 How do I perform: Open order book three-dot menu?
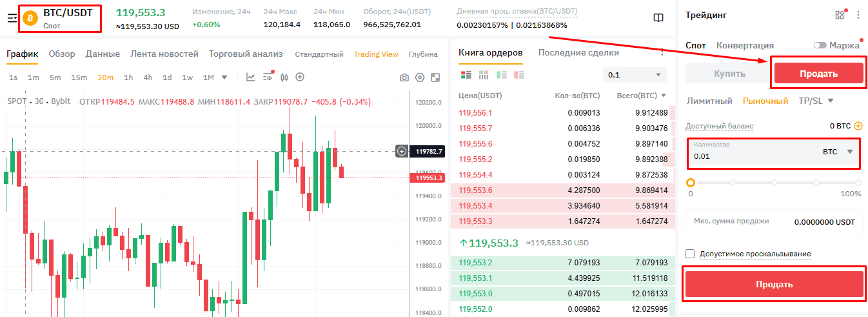point(662,52)
